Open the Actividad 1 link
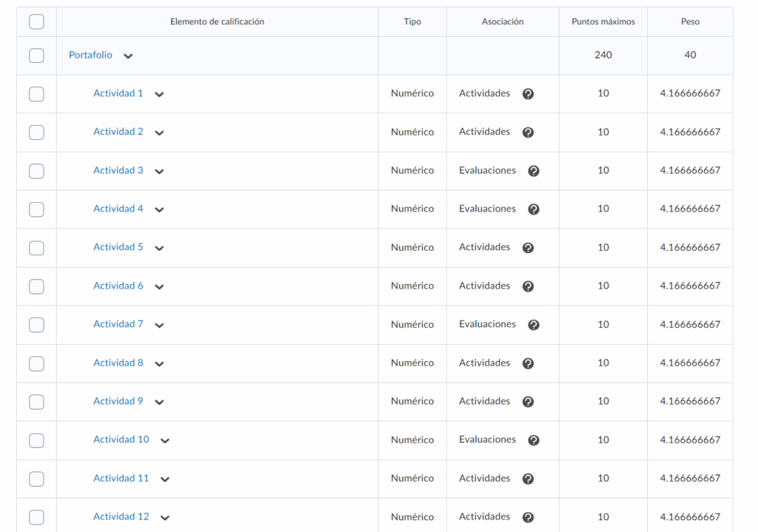 point(118,93)
